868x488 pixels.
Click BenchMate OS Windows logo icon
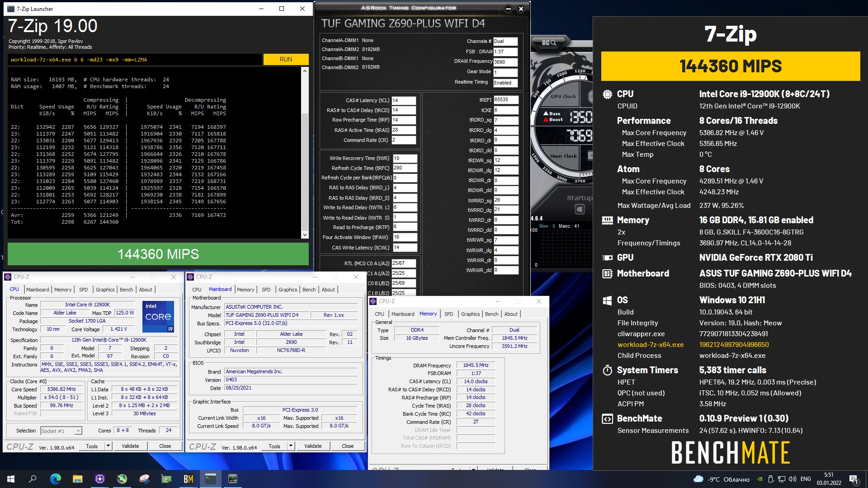pyautogui.click(x=607, y=300)
